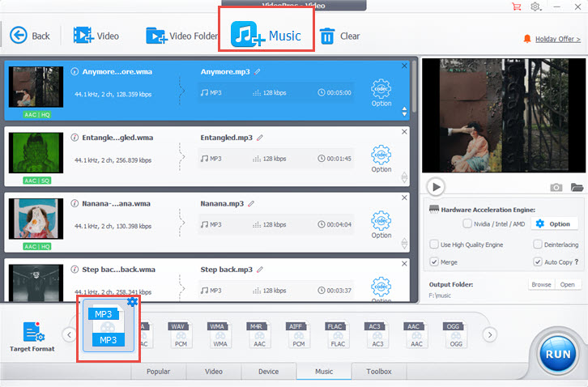Screen dimensions: 588x387
Task: Switch to the Music tab
Action: [x=324, y=372]
